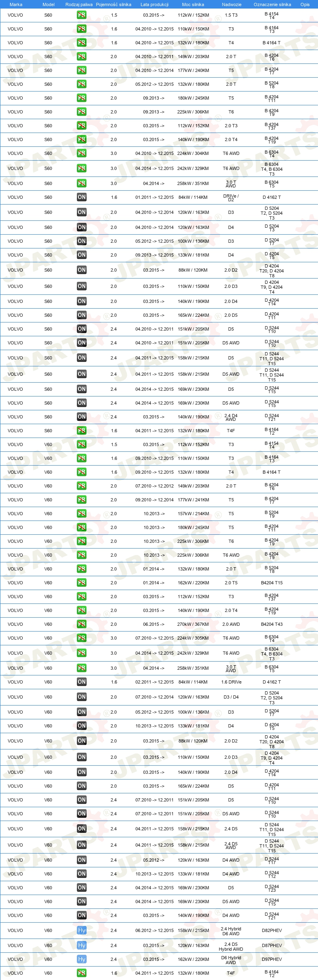Click the Lata produkcji column header
This screenshot has width=318, height=980.
(x=155, y=4)
